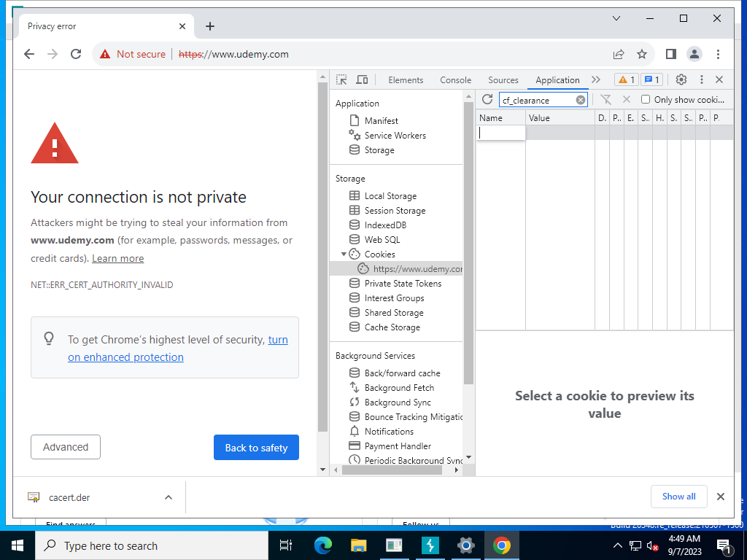Select Storage under Application
747x560 pixels.
(x=379, y=150)
